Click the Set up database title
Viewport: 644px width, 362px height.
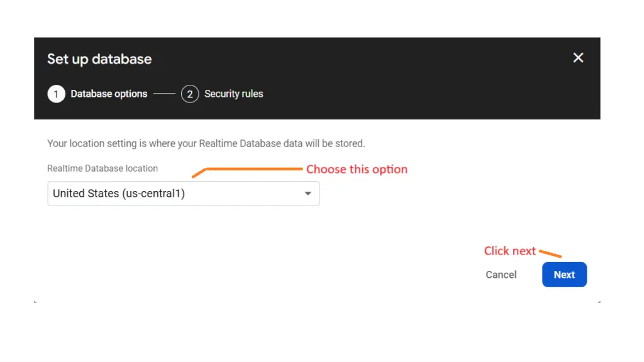point(99,59)
